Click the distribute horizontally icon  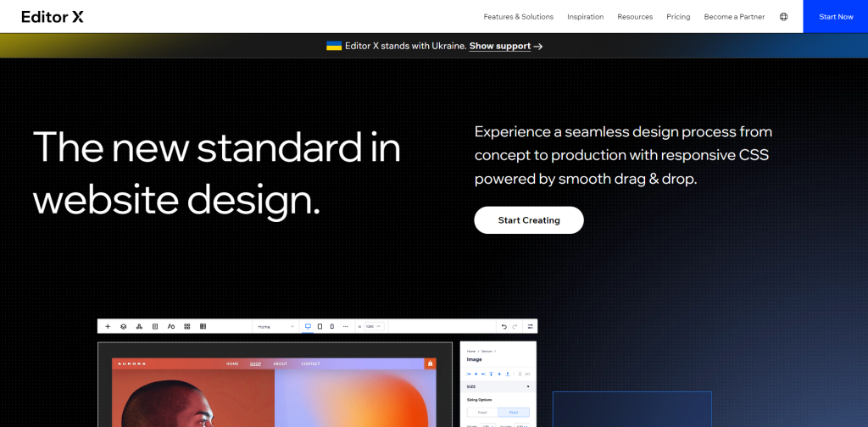[527, 374]
